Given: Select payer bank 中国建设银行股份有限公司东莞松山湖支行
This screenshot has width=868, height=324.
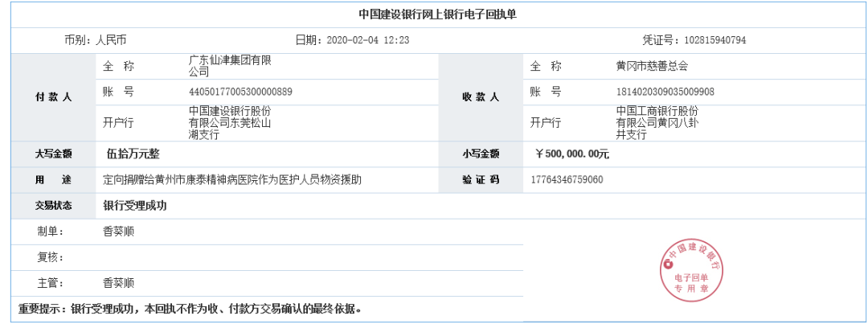Looking at the screenshot, I should click(230, 123).
